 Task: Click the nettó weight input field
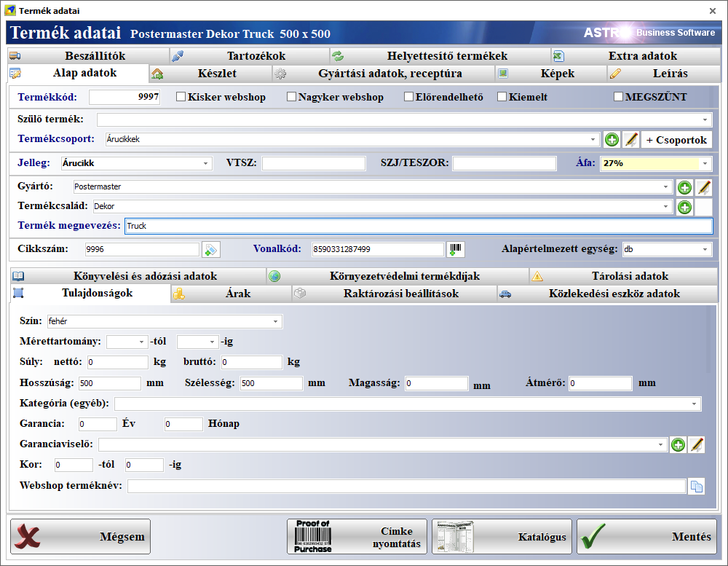[117, 363]
